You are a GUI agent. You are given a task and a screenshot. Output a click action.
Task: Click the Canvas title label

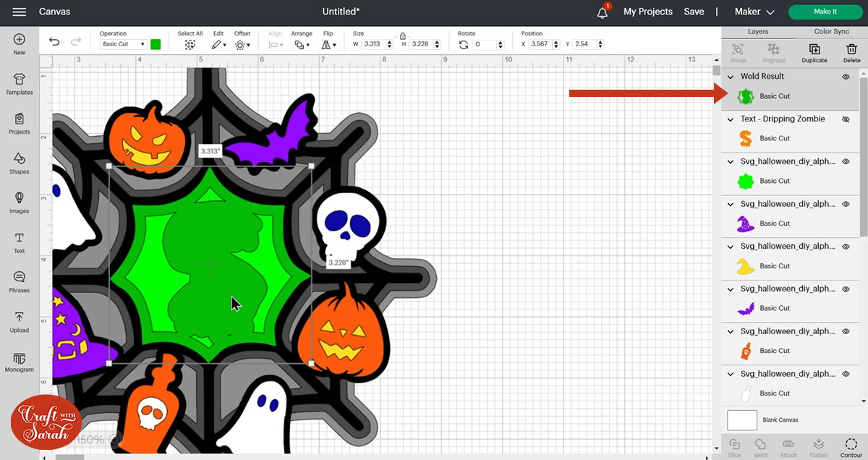point(54,12)
